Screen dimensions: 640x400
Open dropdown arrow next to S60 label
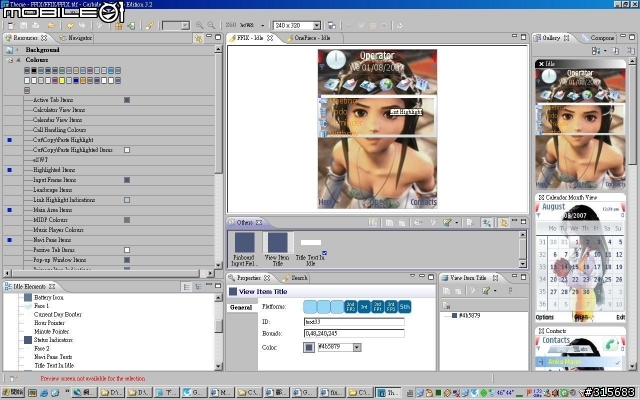(x=262, y=26)
